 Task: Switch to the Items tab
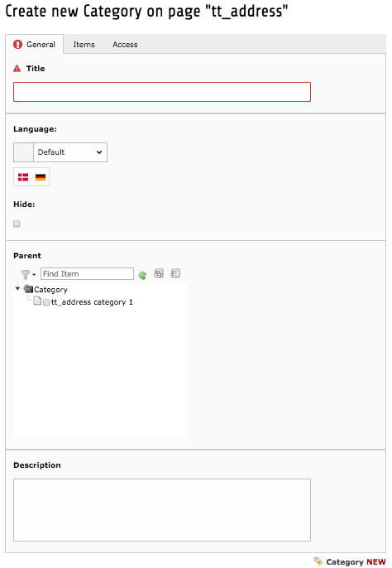[x=84, y=45]
